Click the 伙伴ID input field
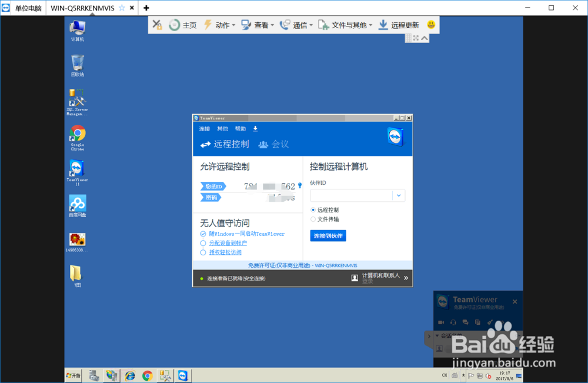 [x=352, y=195]
